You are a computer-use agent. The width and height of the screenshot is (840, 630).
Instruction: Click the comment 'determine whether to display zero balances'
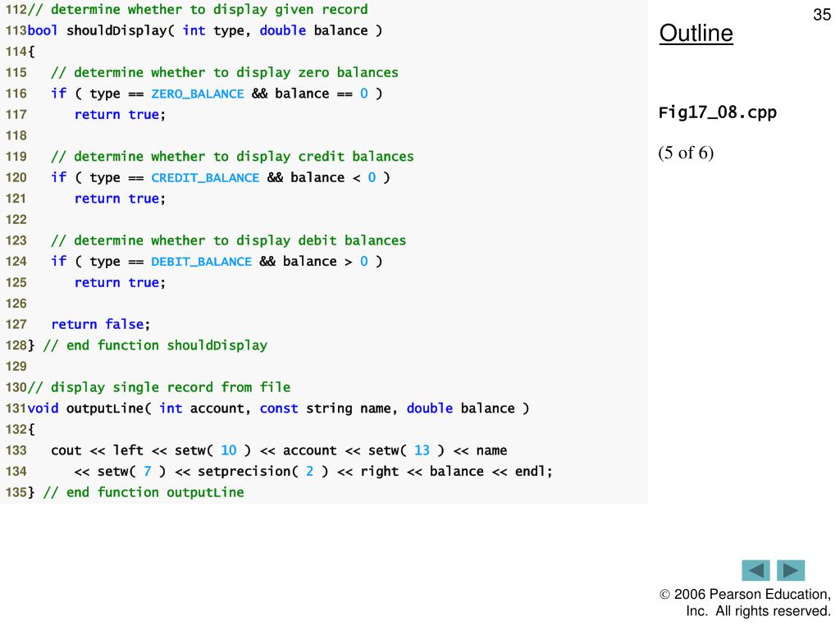(225, 72)
